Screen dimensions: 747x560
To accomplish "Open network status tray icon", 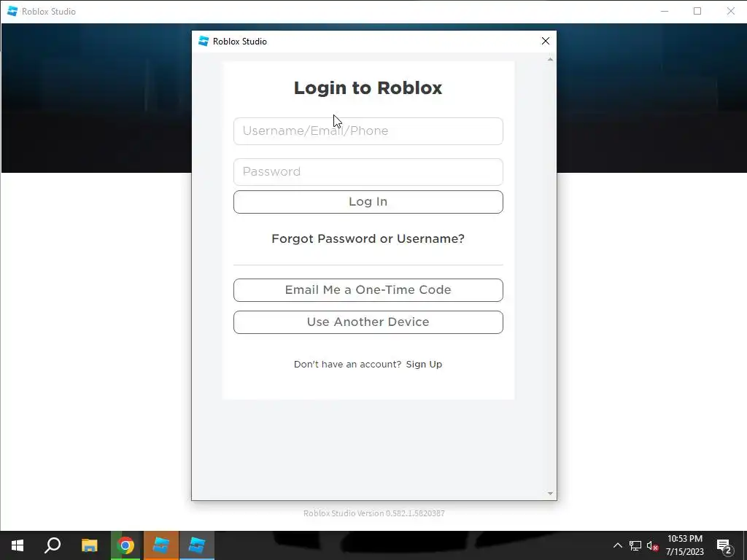I will point(635,545).
